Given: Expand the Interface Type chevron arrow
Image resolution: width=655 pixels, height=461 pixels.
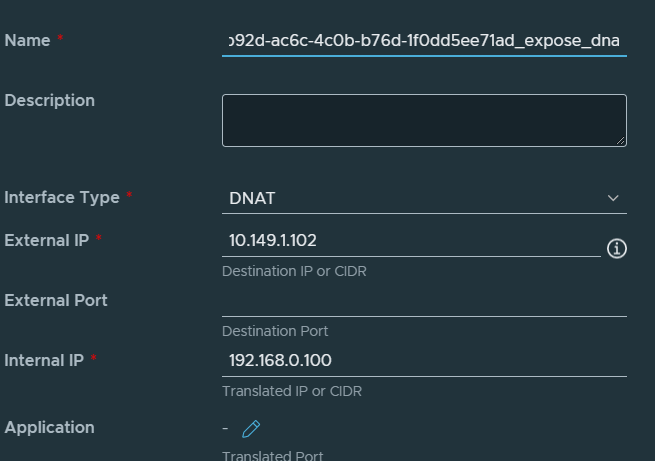Looking at the screenshot, I should (614, 198).
